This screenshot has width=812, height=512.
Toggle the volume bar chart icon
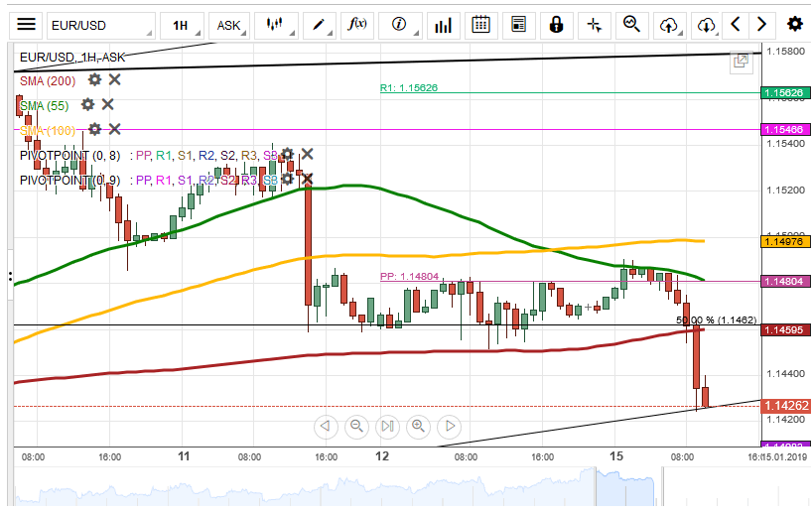tap(443, 25)
